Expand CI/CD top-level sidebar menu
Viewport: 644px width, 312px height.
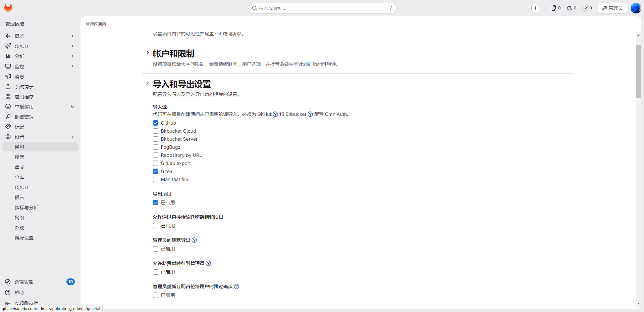[x=40, y=46]
